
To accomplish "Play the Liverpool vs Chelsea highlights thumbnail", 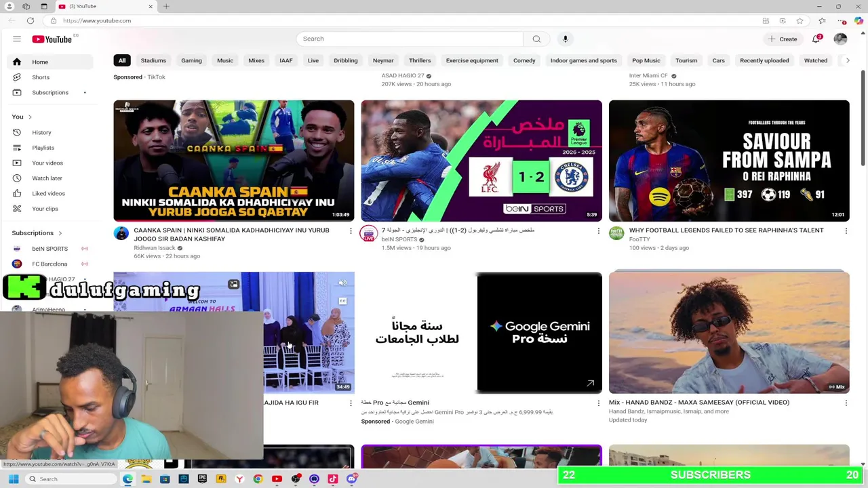I will pos(481,161).
